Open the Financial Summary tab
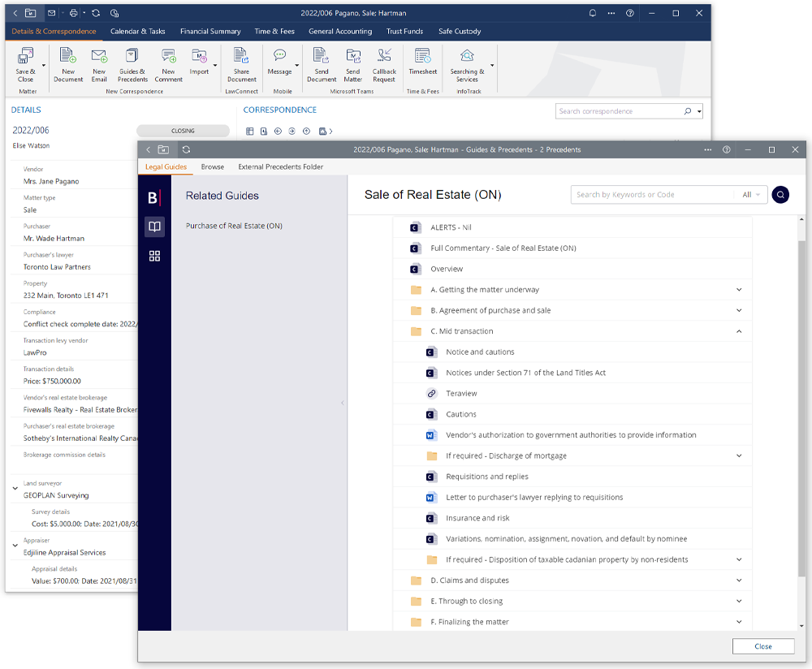812x669 pixels. [x=210, y=32]
